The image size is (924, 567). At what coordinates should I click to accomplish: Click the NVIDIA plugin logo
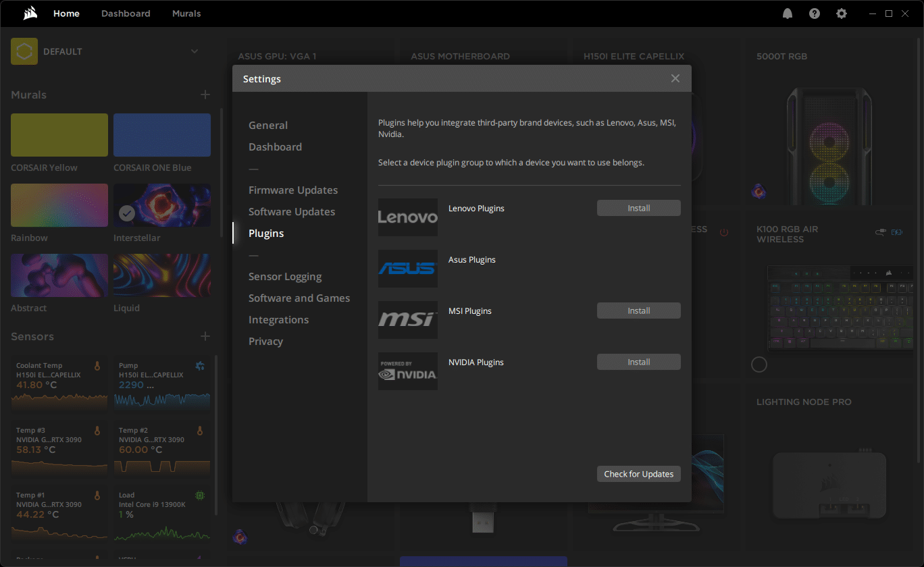tap(408, 371)
